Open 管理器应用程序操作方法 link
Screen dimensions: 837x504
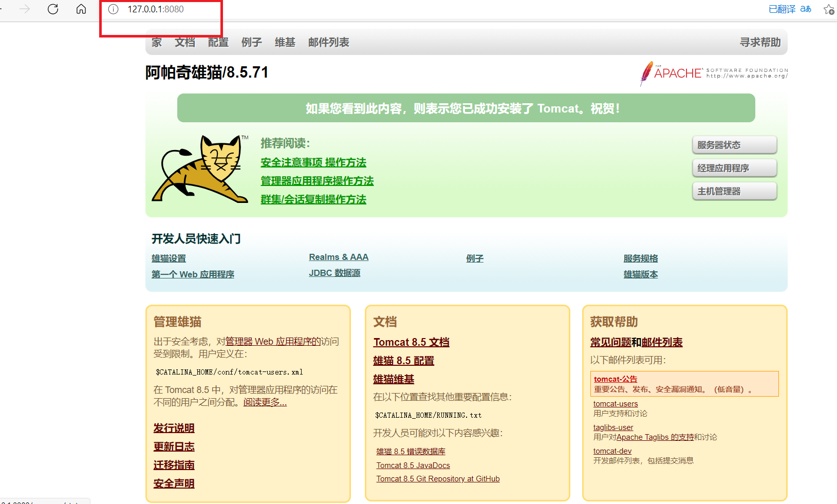pos(317,181)
